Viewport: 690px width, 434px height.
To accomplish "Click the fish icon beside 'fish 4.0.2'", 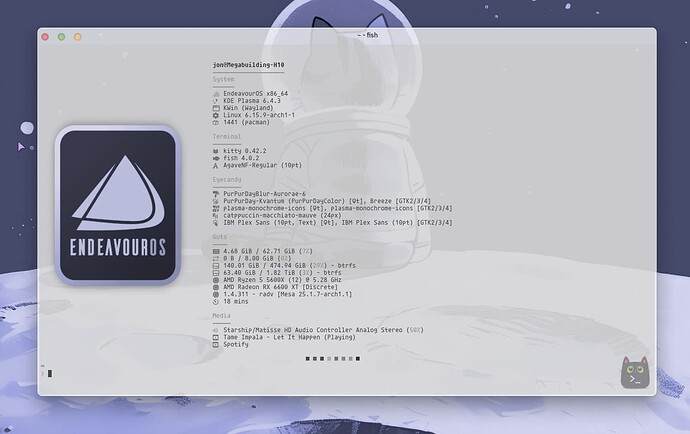I will pyautogui.click(x=216, y=158).
